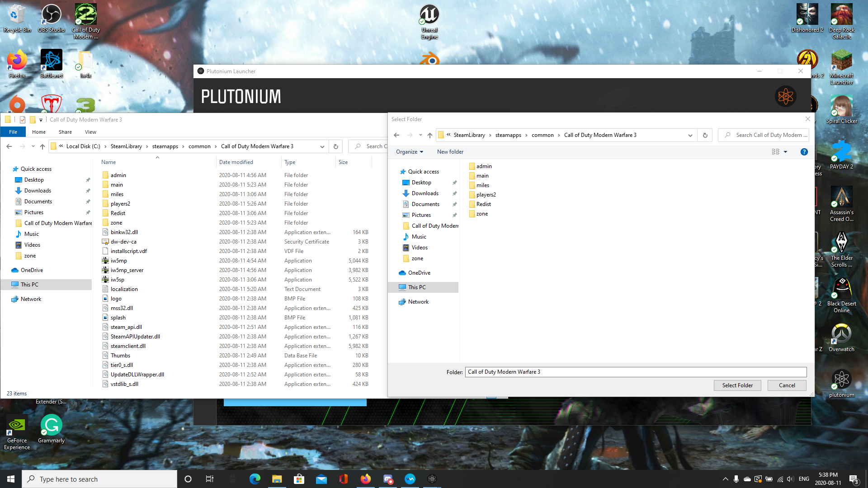The image size is (868, 488).
Task: Open OBS Studio desktop shortcut
Action: (x=51, y=19)
